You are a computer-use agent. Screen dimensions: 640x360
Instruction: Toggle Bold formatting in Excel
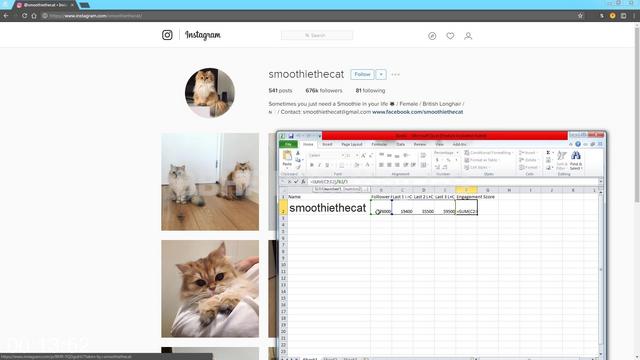(312, 165)
